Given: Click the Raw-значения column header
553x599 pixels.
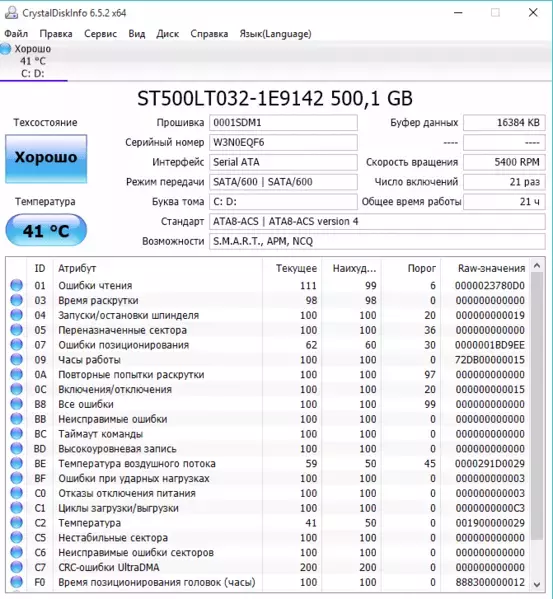Looking at the screenshot, I should pos(485,269).
